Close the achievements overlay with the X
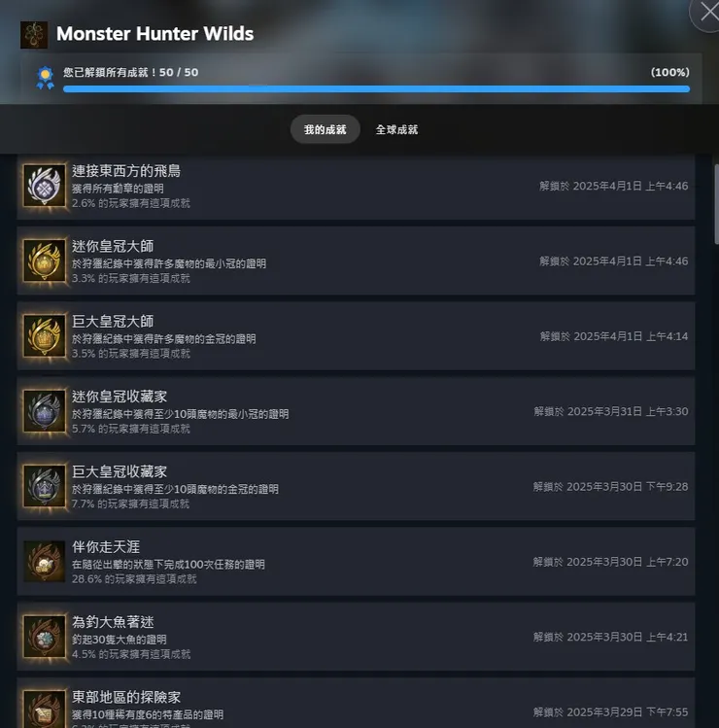Viewport: 719px width, 728px height. (708, 13)
